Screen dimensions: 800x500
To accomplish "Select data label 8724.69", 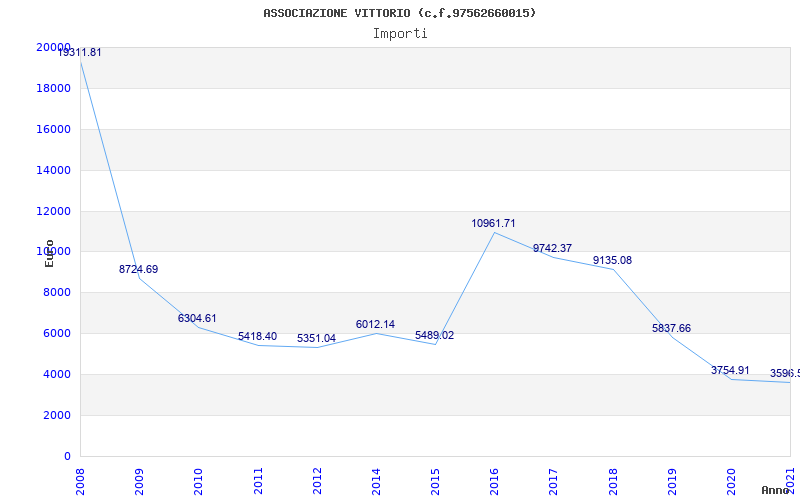I will (138, 269).
